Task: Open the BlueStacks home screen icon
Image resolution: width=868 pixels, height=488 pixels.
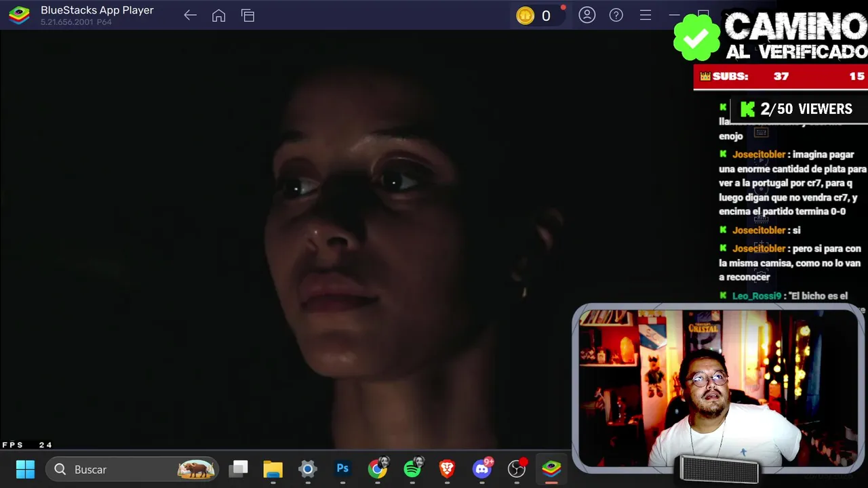Action: point(218,16)
